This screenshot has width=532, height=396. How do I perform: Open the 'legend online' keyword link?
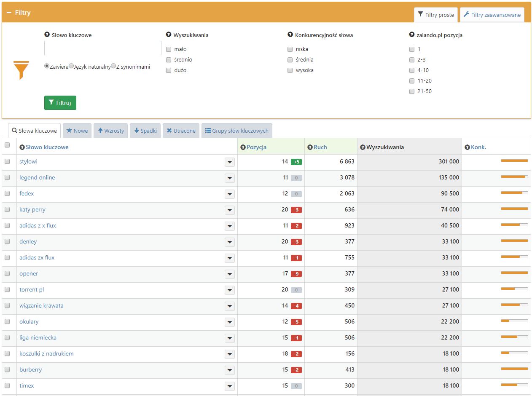(37, 177)
